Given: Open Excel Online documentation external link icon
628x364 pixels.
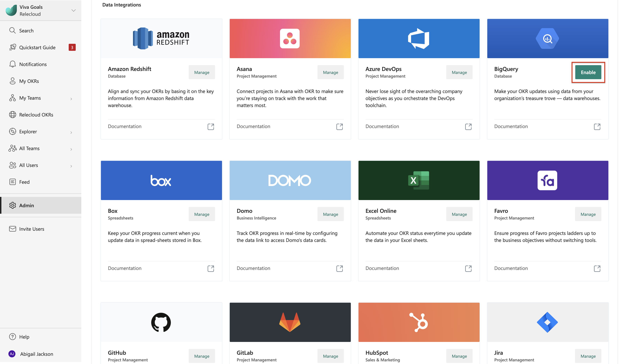Looking at the screenshot, I should click(469, 268).
